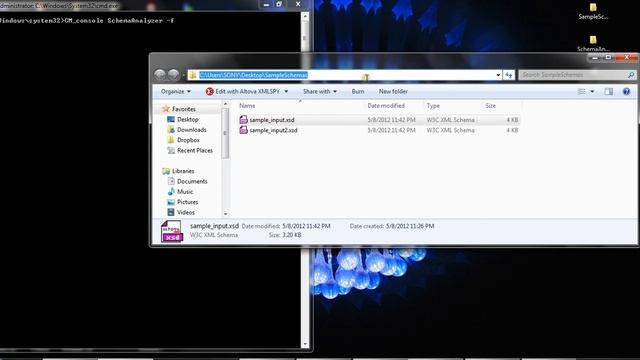The height and width of the screenshot is (360, 640).
Task: Click the Explorer Back navigation arrow
Action: pyautogui.click(x=160, y=75)
